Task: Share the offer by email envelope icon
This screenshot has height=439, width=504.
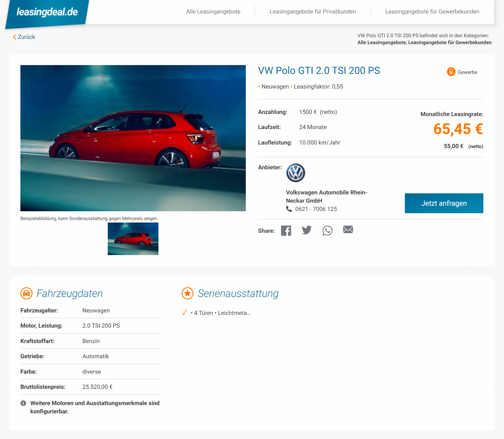Action: [348, 229]
